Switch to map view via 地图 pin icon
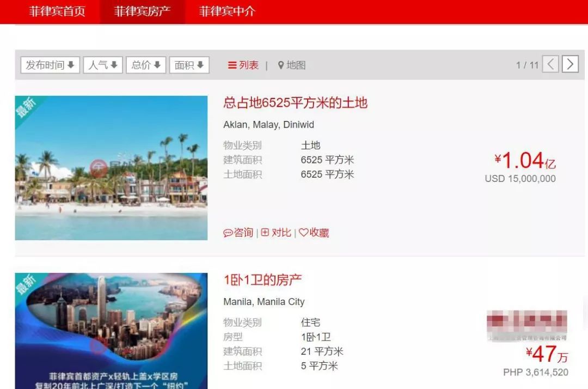This screenshot has width=588, height=389. (x=280, y=65)
